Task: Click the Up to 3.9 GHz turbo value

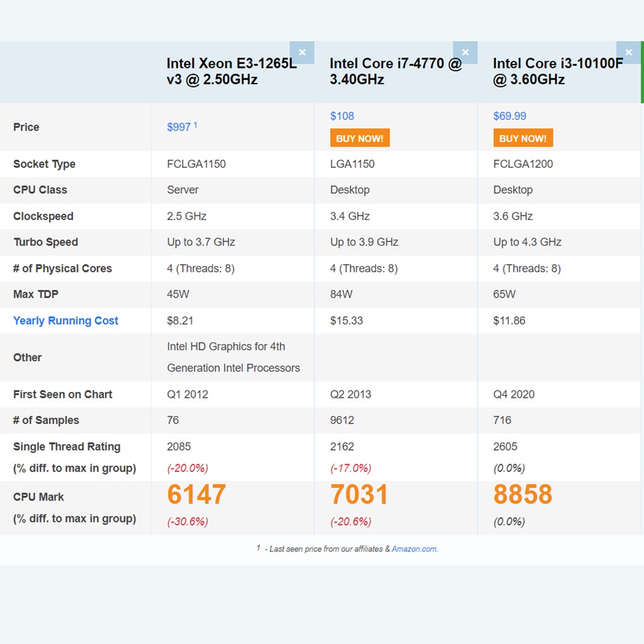Action: pyautogui.click(x=364, y=242)
